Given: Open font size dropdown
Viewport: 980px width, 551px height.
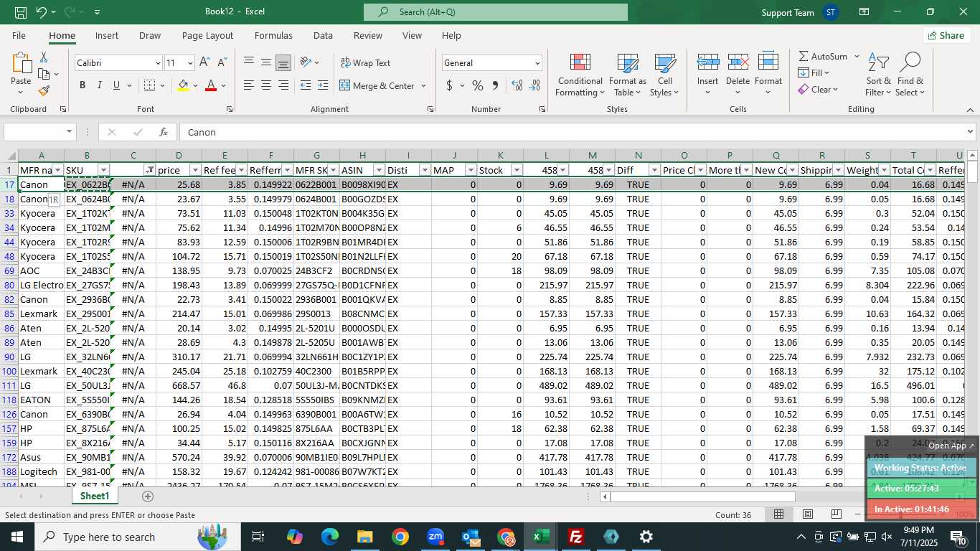Looking at the screenshot, I should 189,63.
